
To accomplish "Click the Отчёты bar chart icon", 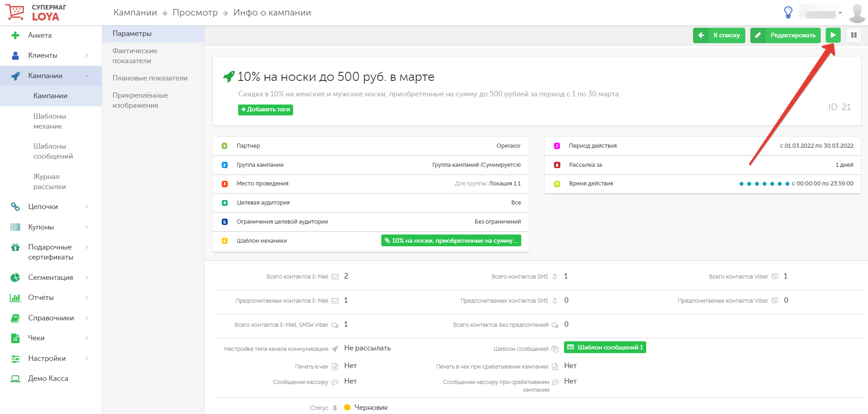I will [15, 298].
